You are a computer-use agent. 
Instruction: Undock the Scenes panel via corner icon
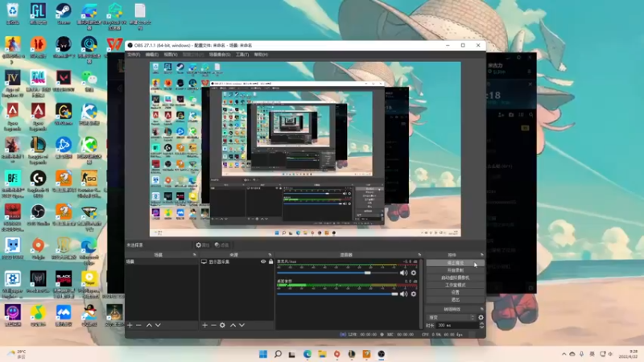click(x=195, y=255)
